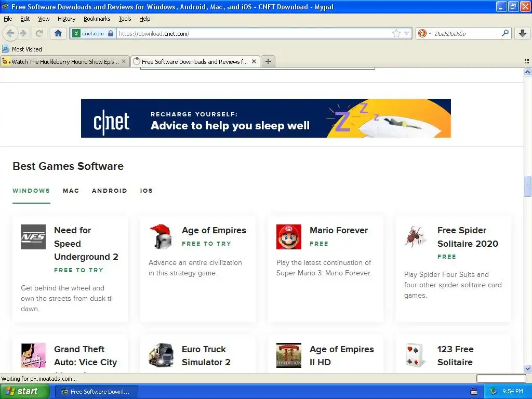532x399 pixels.
Task: Select the WINDOWS platform tab
Action: click(31, 191)
